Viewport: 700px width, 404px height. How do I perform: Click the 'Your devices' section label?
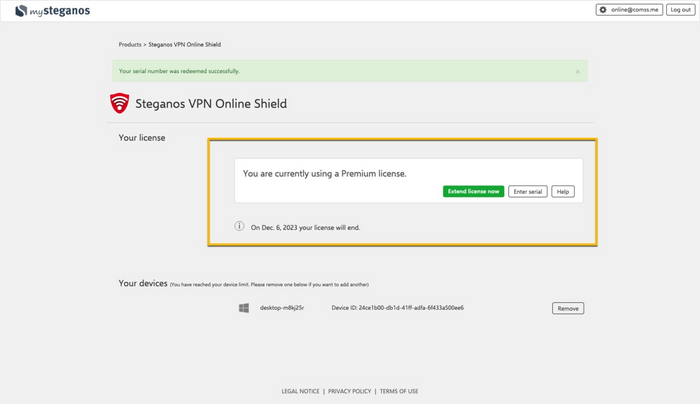[x=143, y=283]
